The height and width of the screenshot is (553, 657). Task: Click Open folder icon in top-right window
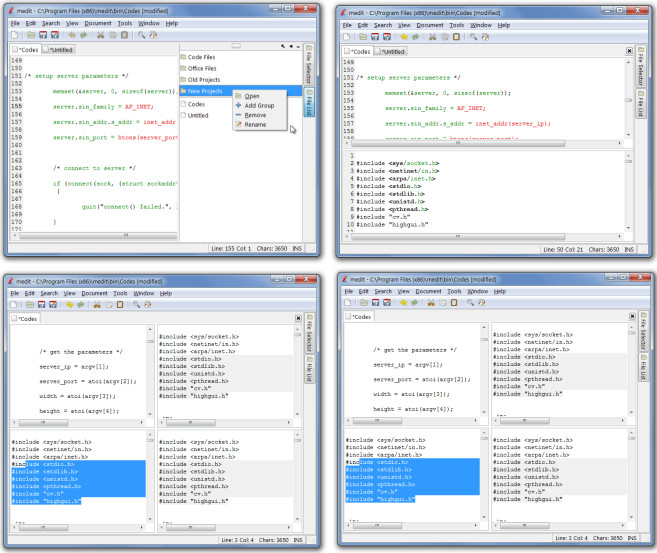pyautogui.click(x=363, y=37)
